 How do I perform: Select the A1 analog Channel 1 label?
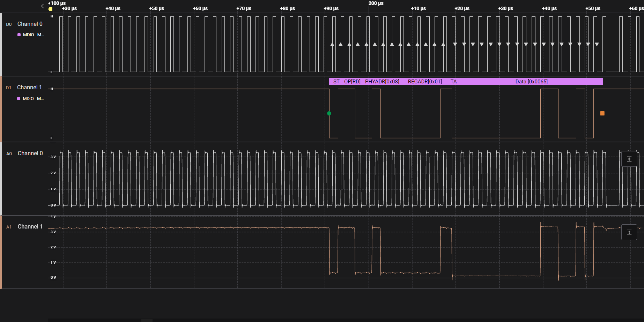click(x=30, y=227)
